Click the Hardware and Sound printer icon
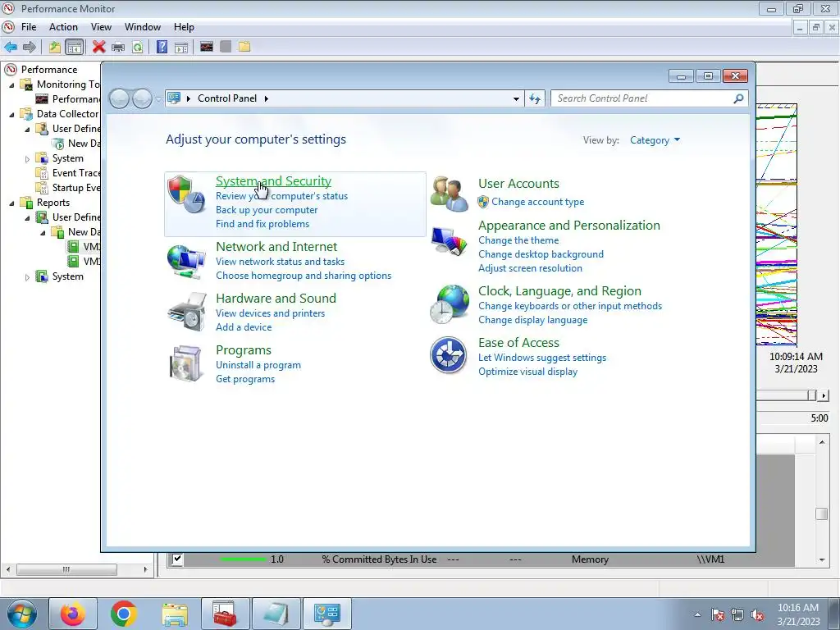This screenshot has width=840, height=630. click(x=186, y=312)
